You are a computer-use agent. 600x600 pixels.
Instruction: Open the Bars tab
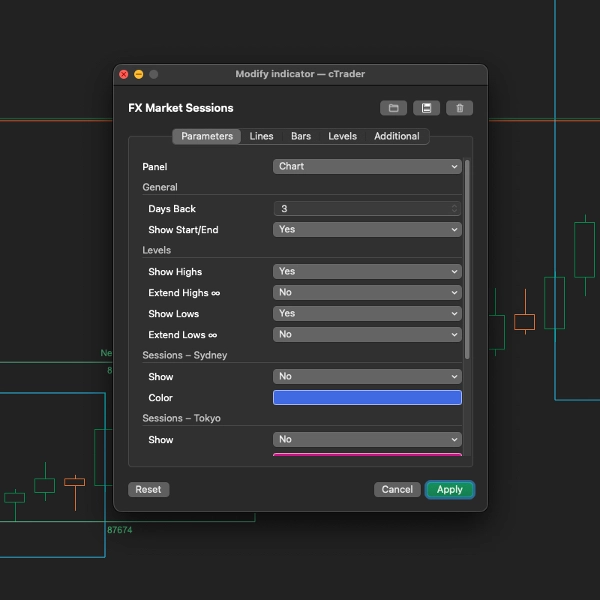pos(301,136)
